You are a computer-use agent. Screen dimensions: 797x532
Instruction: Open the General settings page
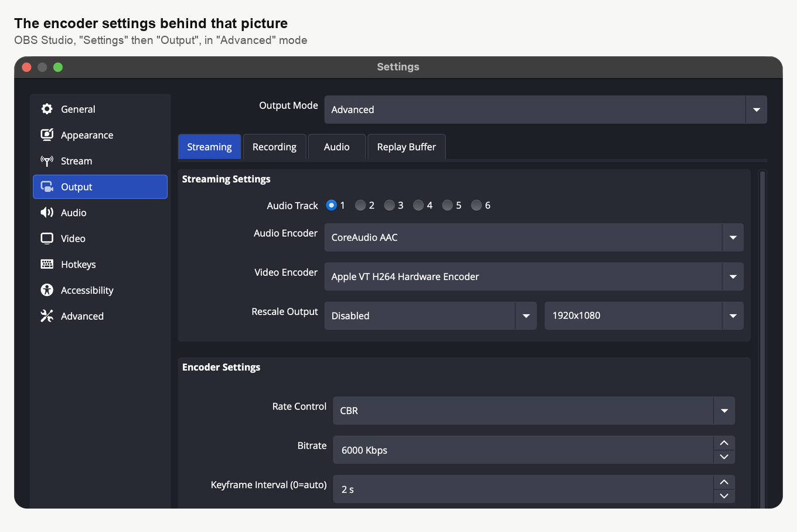pos(100,109)
